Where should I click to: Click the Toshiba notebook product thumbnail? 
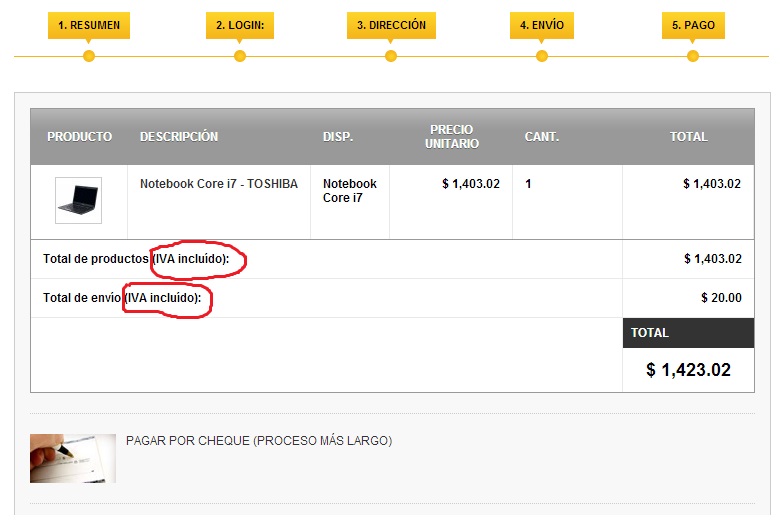click(78, 200)
